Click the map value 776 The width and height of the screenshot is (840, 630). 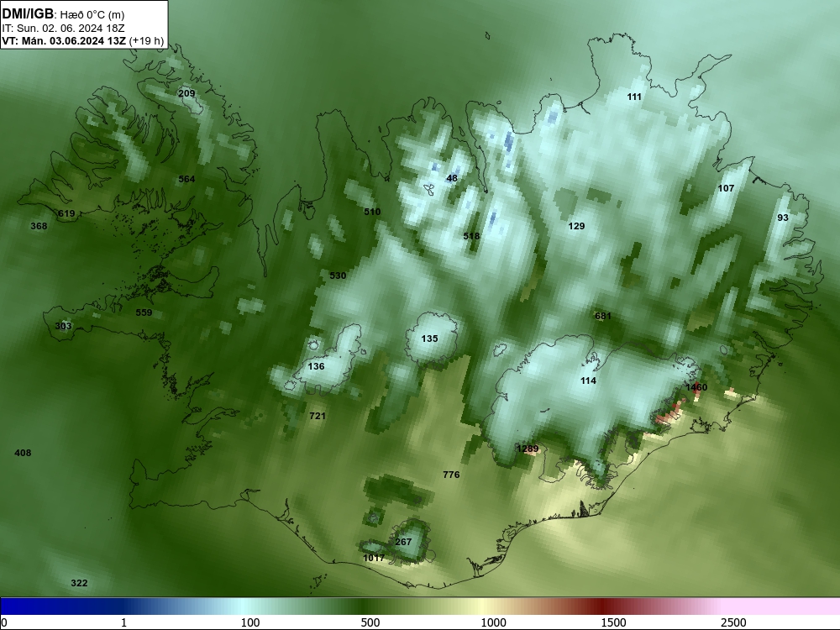[451, 474]
